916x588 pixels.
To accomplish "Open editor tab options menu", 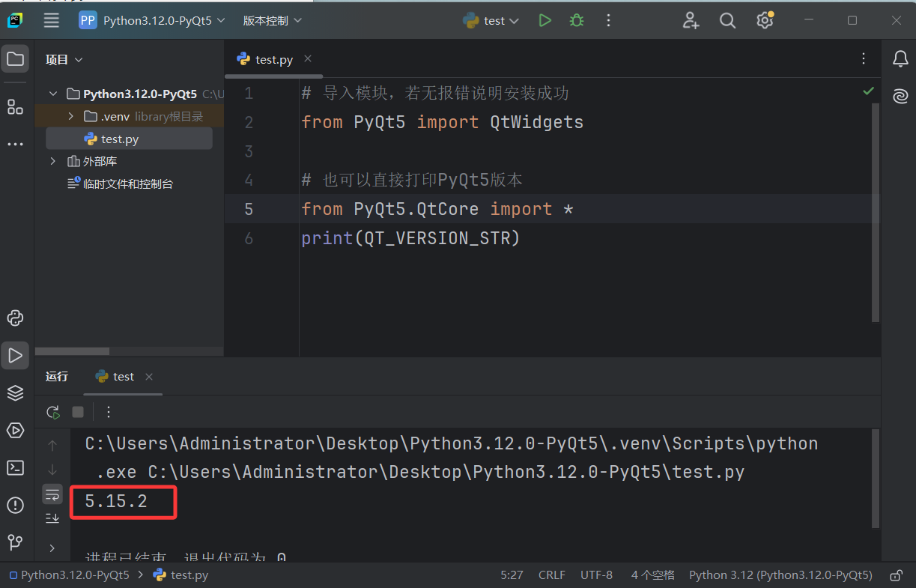I will (x=864, y=58).
